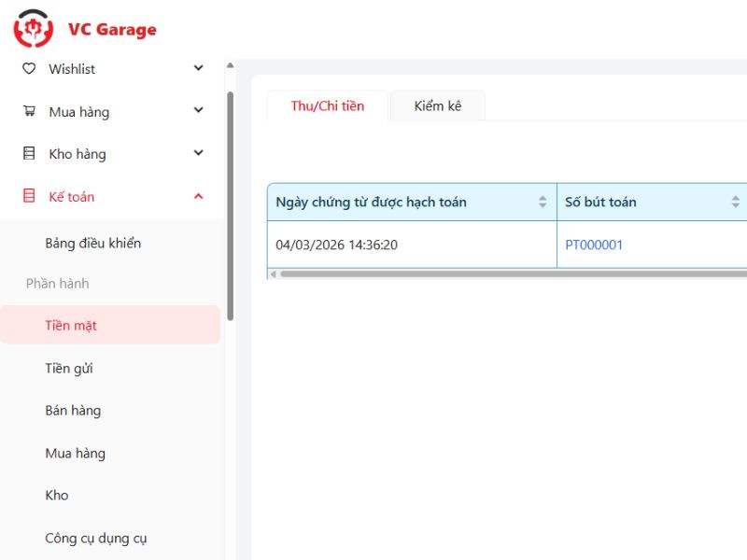The height and width of the screenshot is (560, 747).
Task: Open Bán hàng under Phần hành
Action: (x=73, y=411)
